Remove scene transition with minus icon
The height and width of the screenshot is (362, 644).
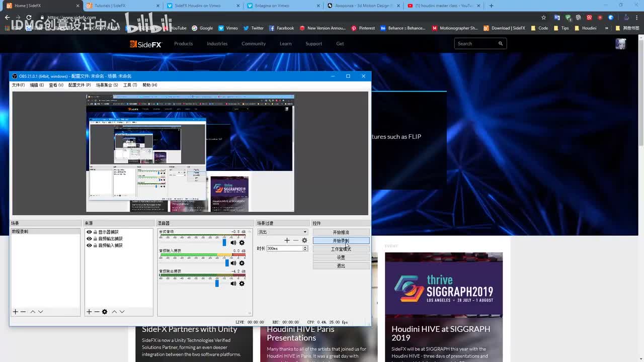[296, 240]
